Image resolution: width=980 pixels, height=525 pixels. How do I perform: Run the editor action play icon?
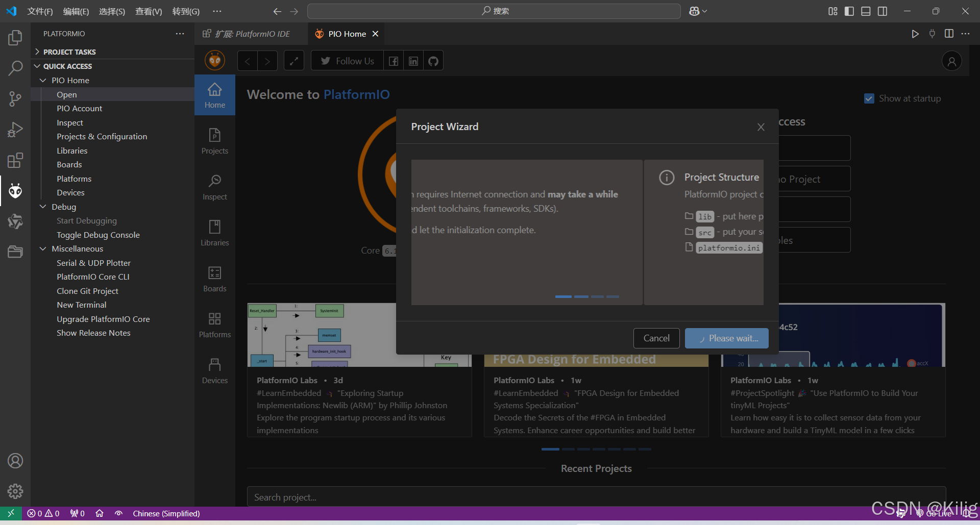click(915, 34)
